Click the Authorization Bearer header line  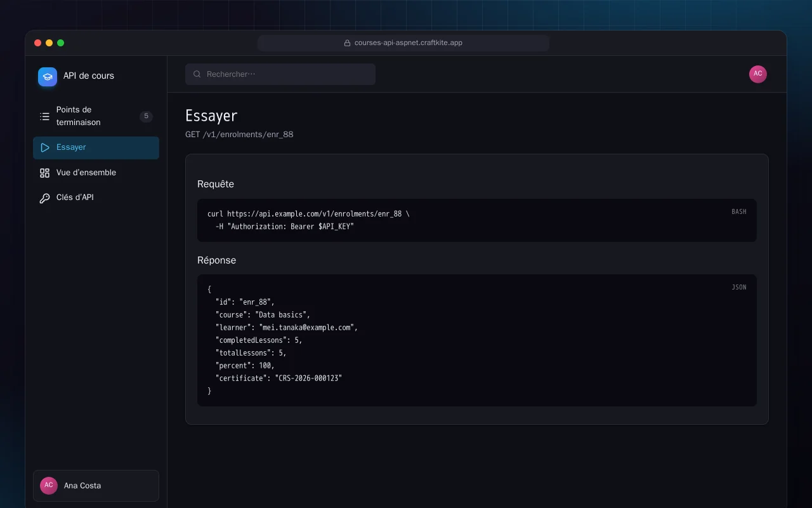pyautogui.click(x=285, y=227)
